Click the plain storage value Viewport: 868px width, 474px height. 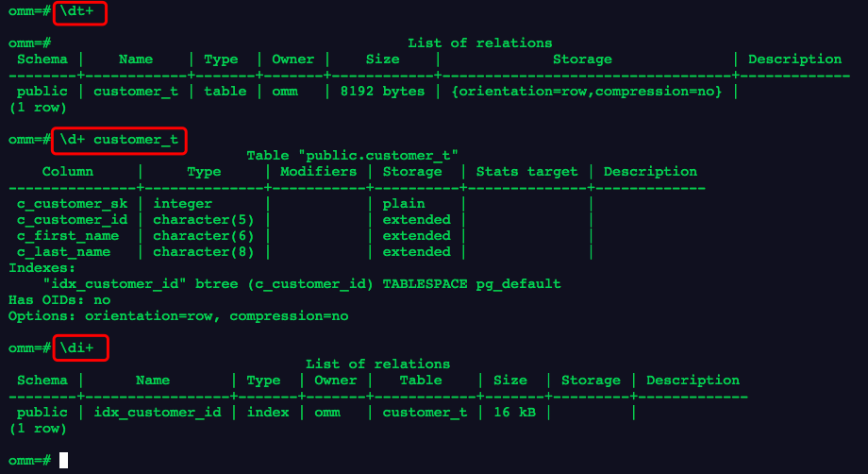click(x=403, y=204)
